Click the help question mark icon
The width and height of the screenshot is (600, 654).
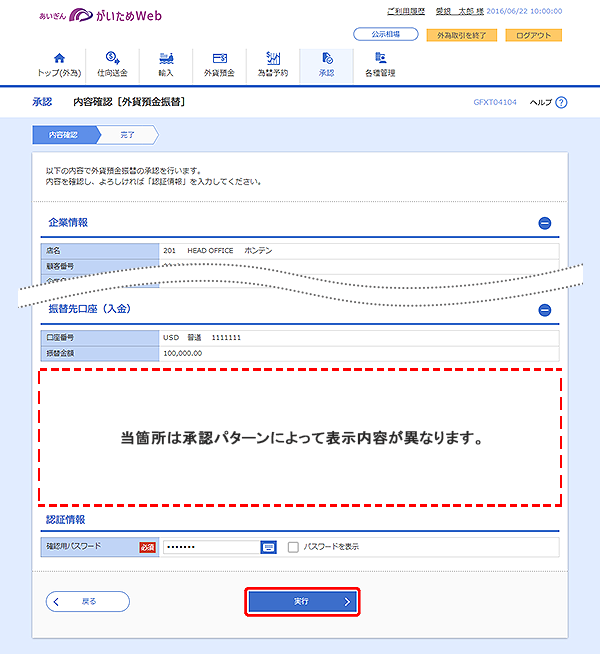[x=561, y=102]
